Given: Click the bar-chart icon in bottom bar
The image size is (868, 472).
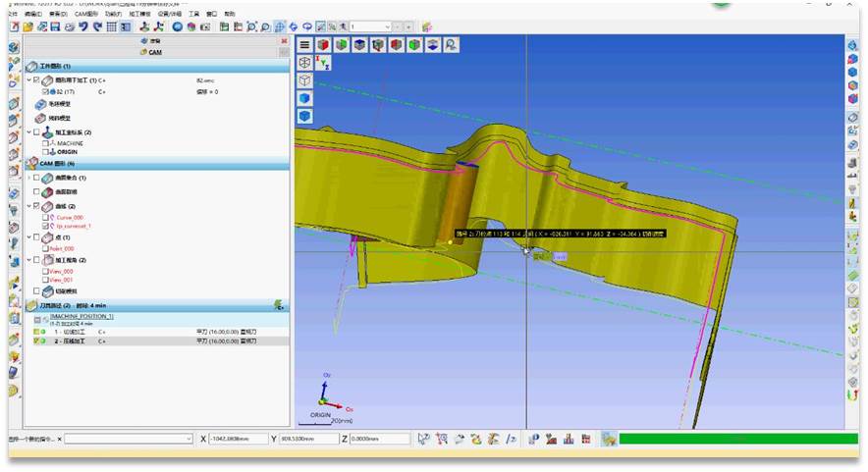Looking at the screenshot, I should point(568,439).
